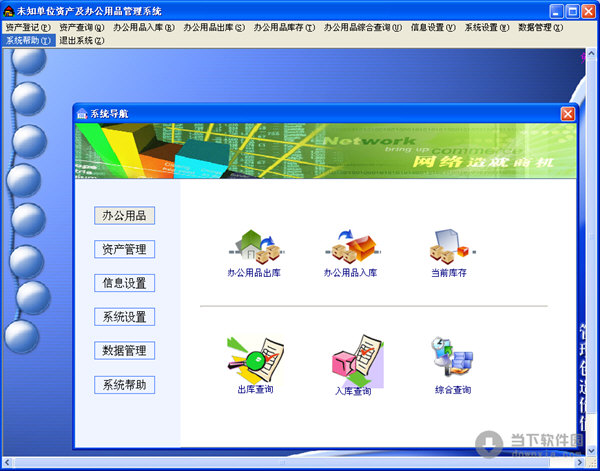
Task: Click the horizontal scrollbar left arrow
Action: pos(8,462)
